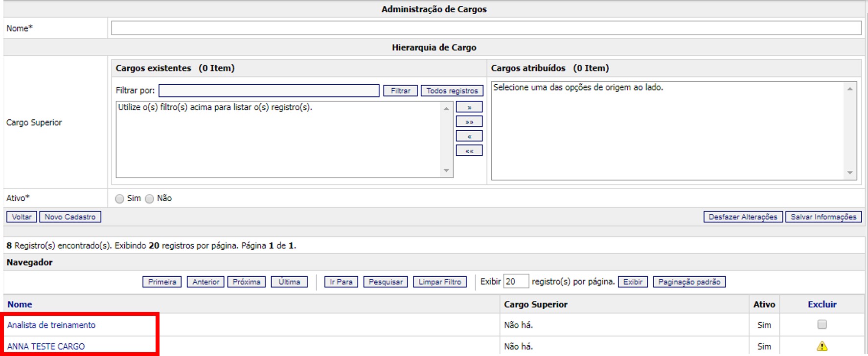
Task: Click the Salvar Informações button
Action: [x=823, y=217]
